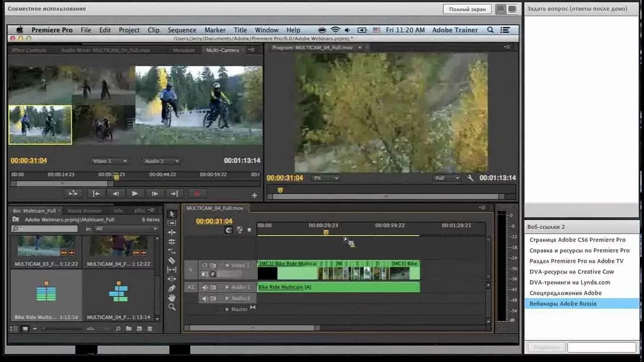Delete selected item with trash icon
644x362 pixels.
click(x=150, y=329)
